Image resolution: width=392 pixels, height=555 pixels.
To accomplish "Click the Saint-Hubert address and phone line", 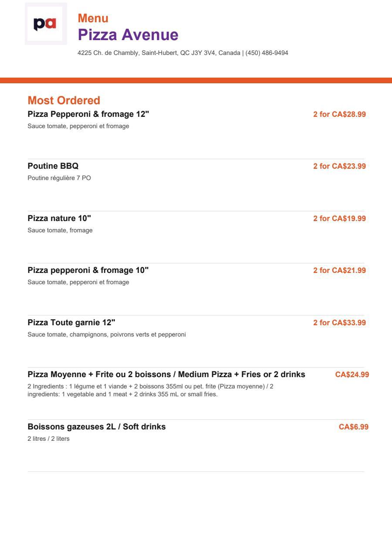I will coord(183,53).
